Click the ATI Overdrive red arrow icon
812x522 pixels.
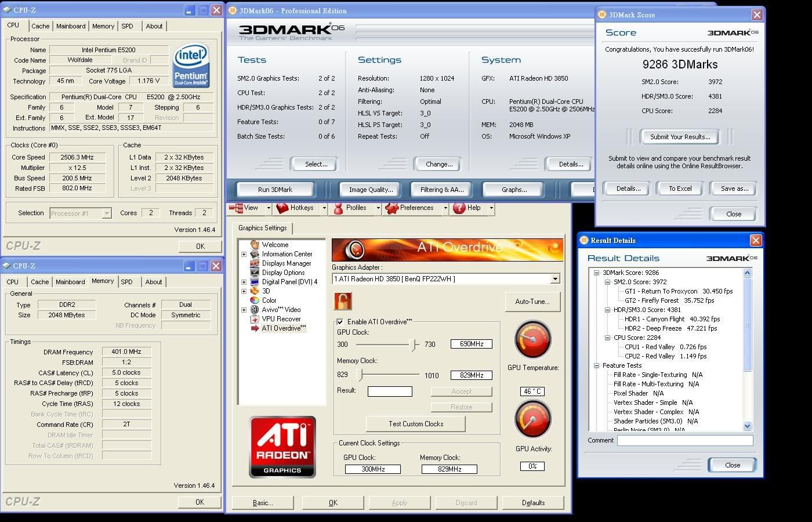coord(254,328)
